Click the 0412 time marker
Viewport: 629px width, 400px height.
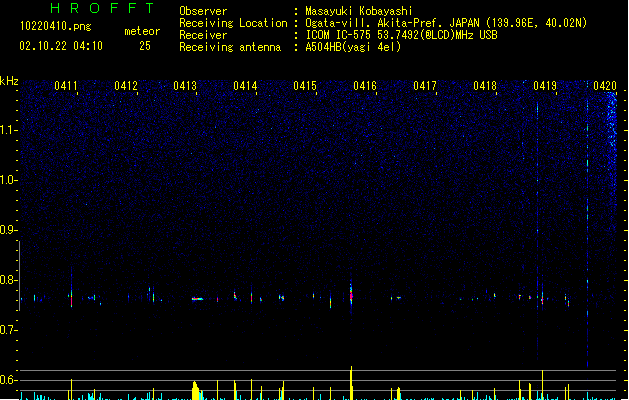(126, 86)
